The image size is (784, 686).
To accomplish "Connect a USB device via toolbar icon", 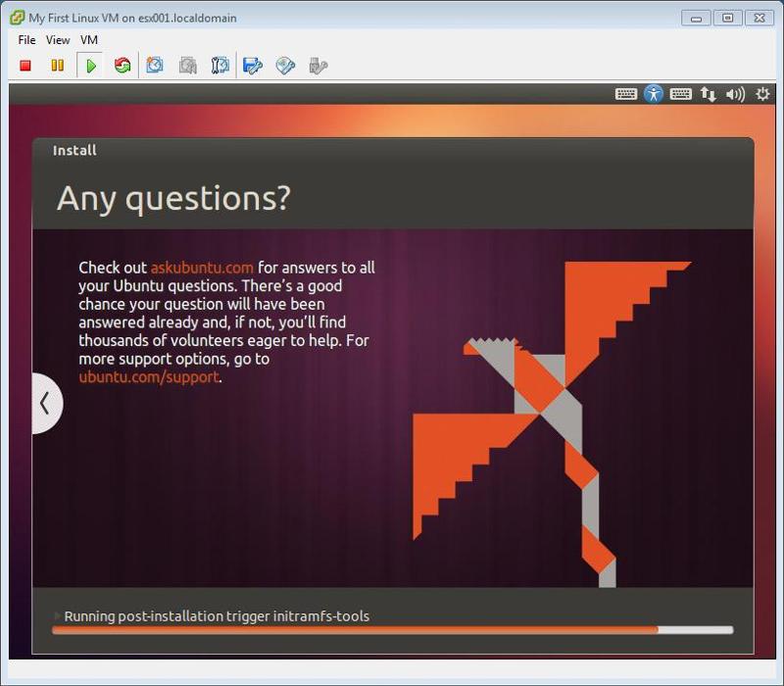I will click(x=318, y=66).
